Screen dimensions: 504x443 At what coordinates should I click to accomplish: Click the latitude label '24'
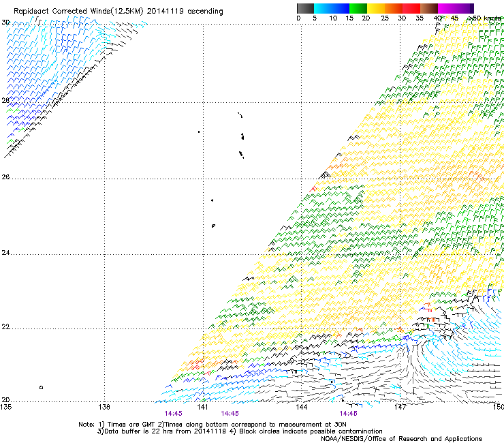tap(5, 253)
